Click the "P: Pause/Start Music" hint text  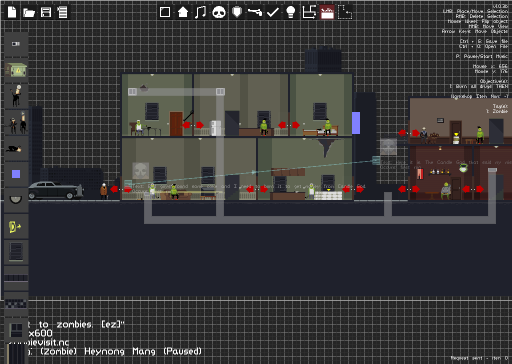[482, 56]
